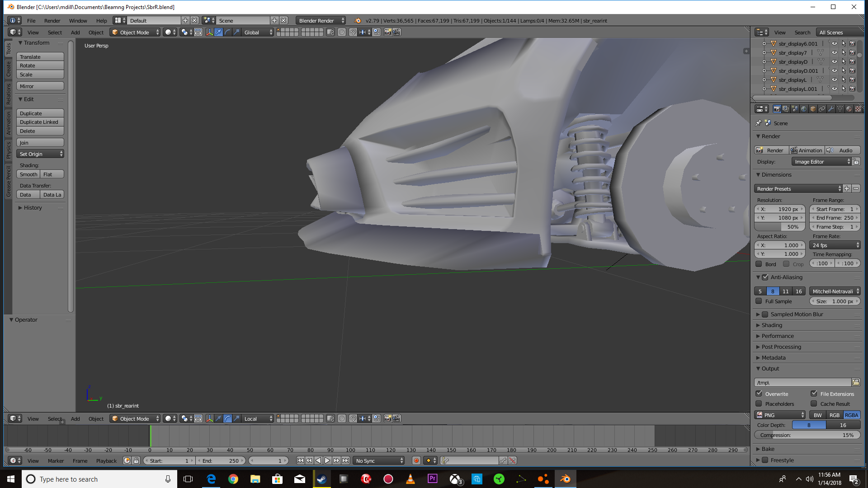The image size is (868, 488).
Task: Open the World properties tab
Action: tap(804, 109)
